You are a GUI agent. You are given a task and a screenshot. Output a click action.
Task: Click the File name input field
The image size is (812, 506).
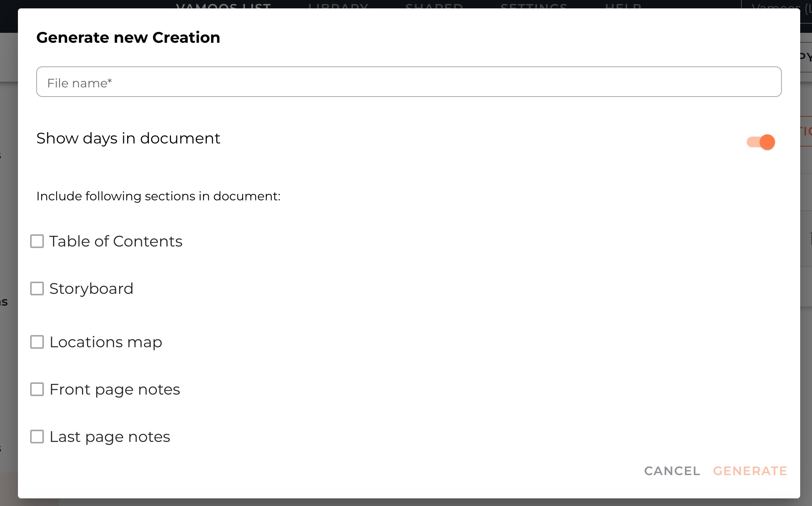408,82
